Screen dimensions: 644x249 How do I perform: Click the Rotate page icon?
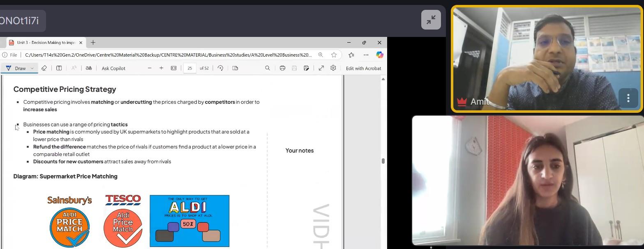(x=221, y=68)
